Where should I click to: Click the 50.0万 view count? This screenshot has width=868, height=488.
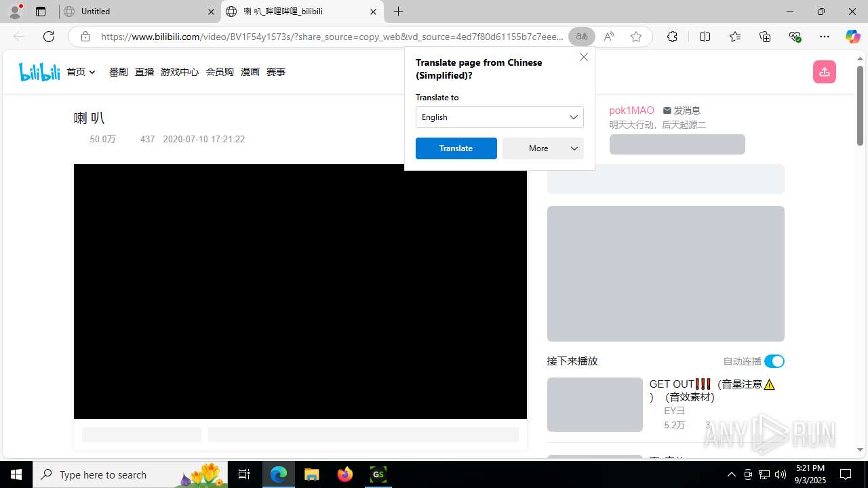(102, 139)
